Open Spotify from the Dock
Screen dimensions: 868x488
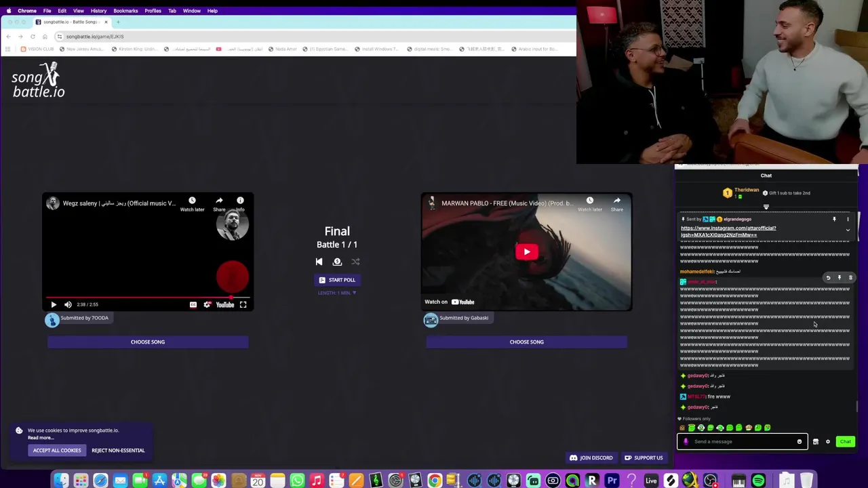pyautogui.click(x=758, y=481)
